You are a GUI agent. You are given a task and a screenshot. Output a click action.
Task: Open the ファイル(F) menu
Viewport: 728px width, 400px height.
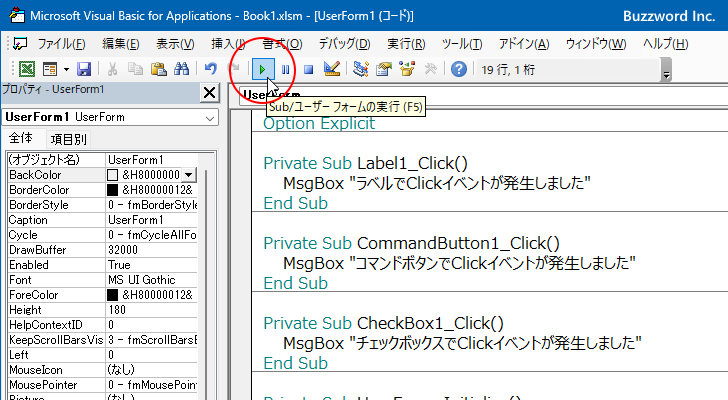(61, 44)
